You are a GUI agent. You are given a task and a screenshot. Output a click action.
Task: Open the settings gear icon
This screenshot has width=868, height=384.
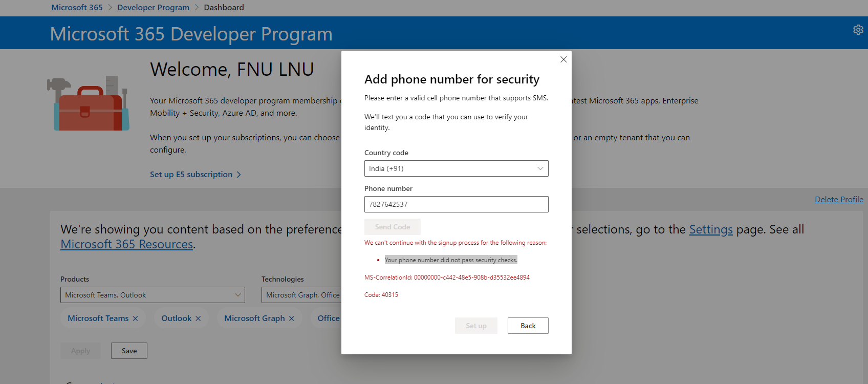click(x=858, y=29)
